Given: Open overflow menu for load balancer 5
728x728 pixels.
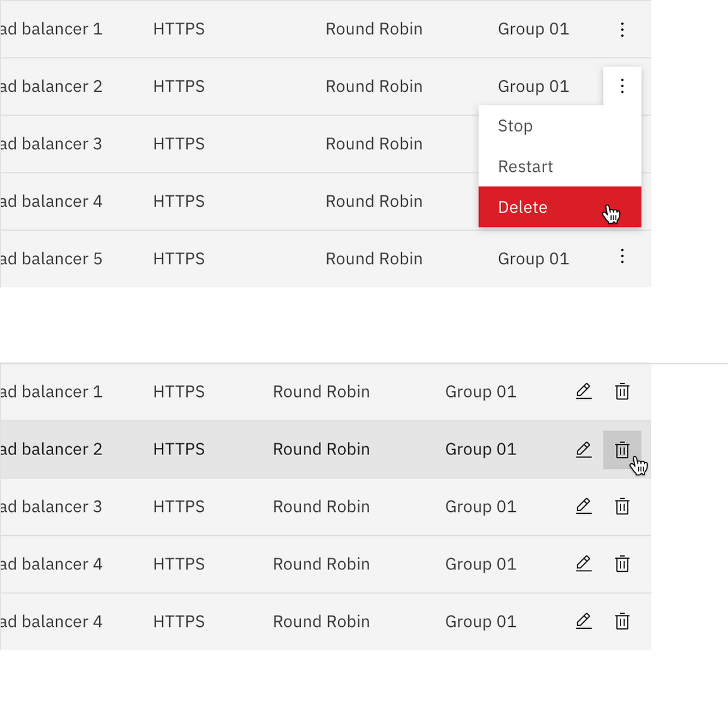Looking at the screenshot, I should (622, 257).
